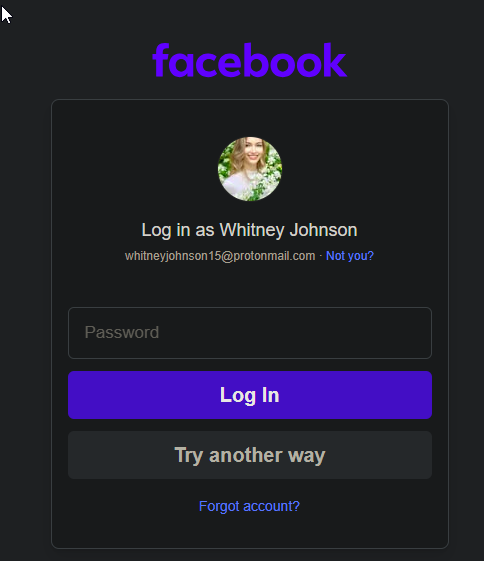Place cursor in the Password box
484x561 pixels.
[250, 333]
